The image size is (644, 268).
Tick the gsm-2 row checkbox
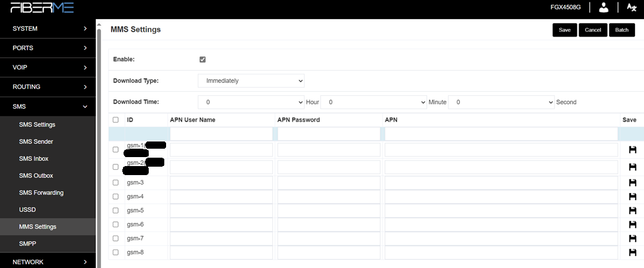click(x=116, y=167)
